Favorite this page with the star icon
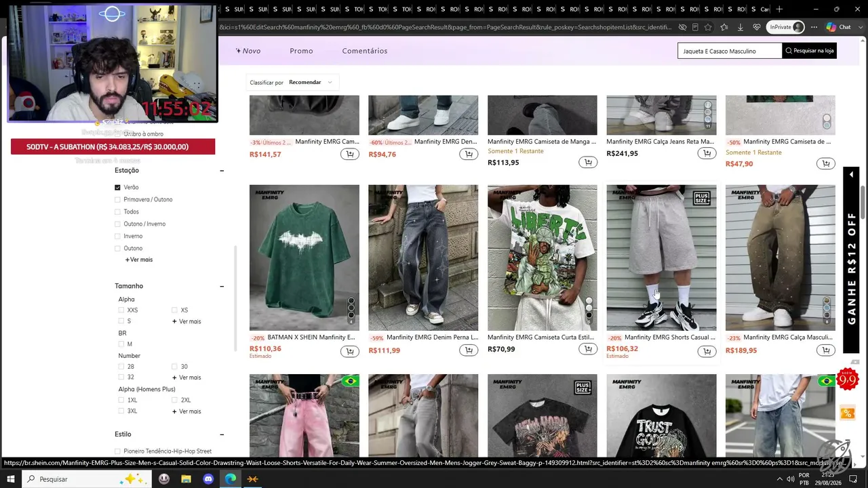 tap(708, 27)
